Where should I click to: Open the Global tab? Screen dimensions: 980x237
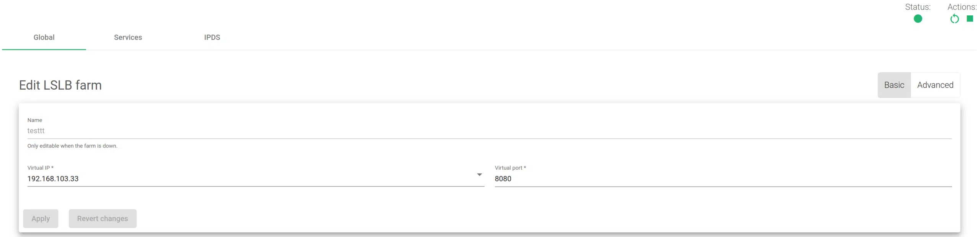pos(44,38)
